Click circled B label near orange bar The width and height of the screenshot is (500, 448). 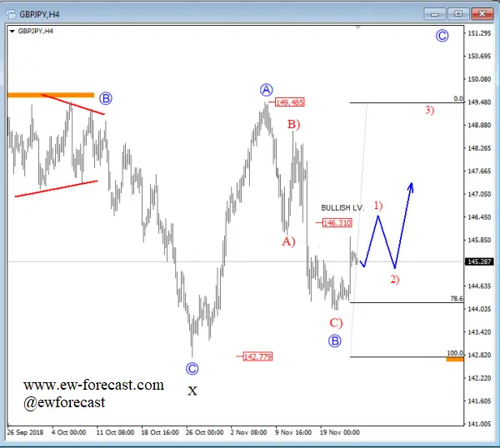(x=106, y=98)
